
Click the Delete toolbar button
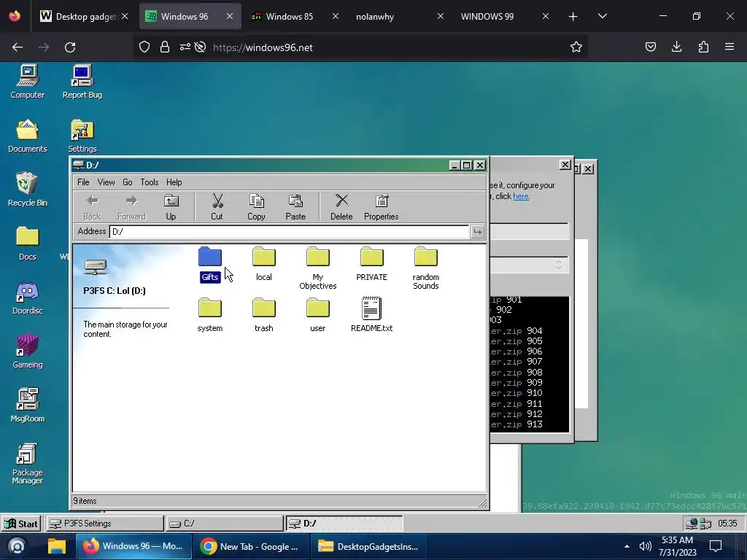tap(341, 207)
